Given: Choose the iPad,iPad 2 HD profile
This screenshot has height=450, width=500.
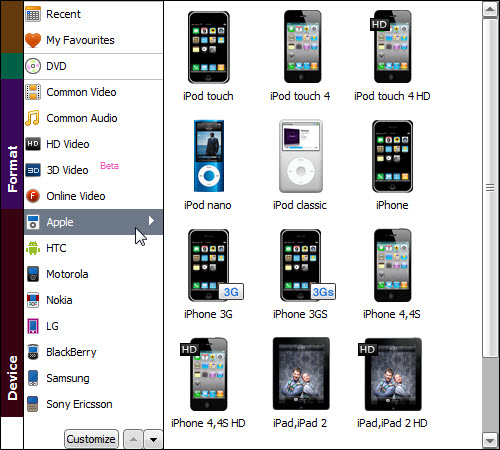Looking at the screenshot, I should coord(392,383).
